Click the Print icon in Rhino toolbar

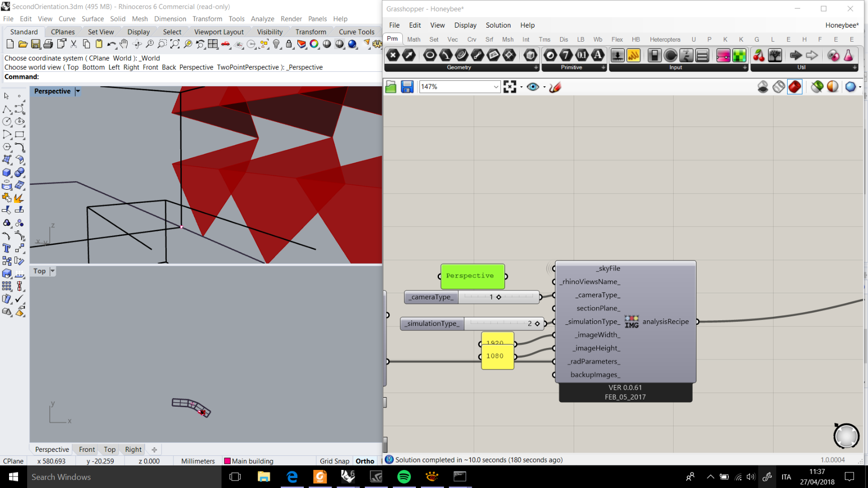tap(48, 44)
